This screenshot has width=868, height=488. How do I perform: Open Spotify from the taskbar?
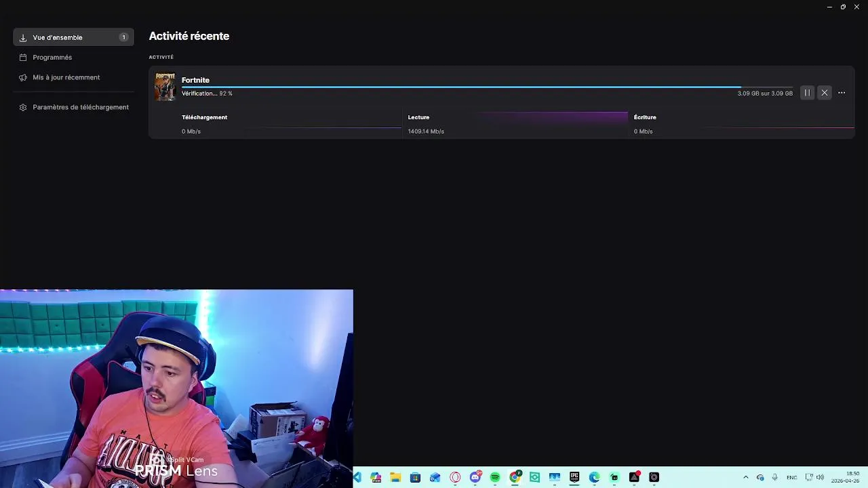click(x=495, y=477)
